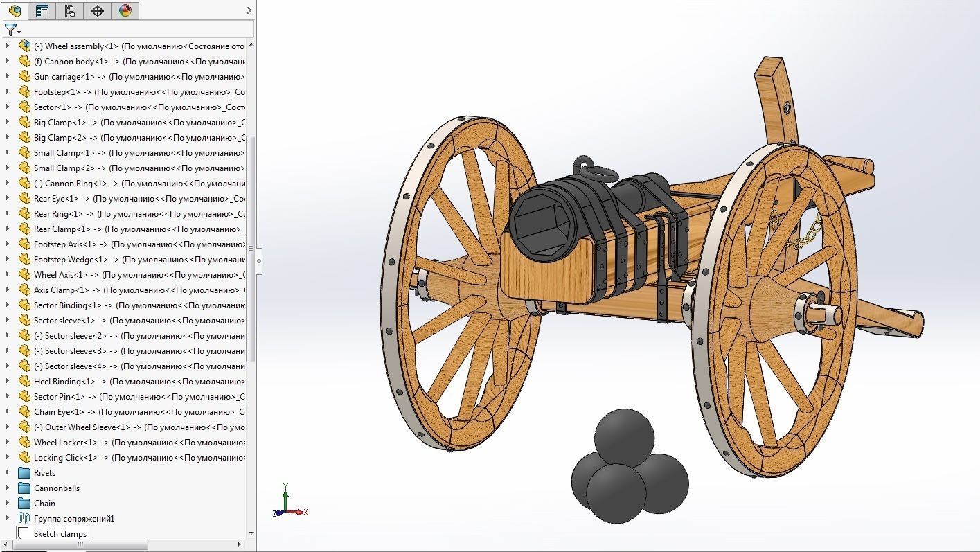Select the Axis Clamp<1> part icon
Viewport: 980px width, 552px height.
point(24,290)
